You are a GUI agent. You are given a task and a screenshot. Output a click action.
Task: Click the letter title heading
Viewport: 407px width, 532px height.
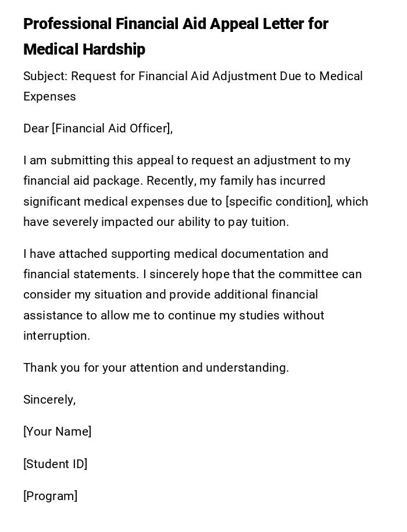176,24
